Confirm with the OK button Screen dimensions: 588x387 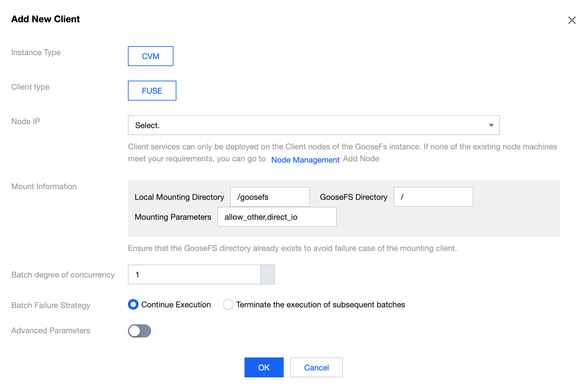264,367
